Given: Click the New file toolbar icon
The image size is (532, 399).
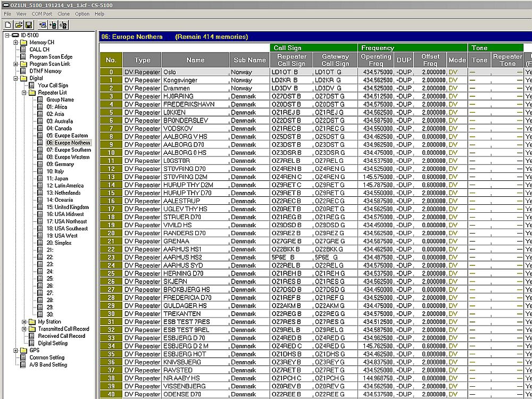Looking at the screenshot, I should point(8,25).
